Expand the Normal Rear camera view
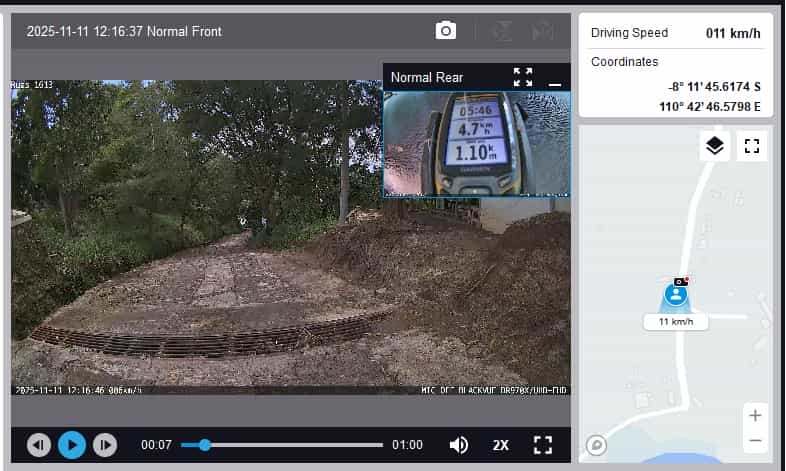This screenshot has width=786, height=471. click(522, 77)
